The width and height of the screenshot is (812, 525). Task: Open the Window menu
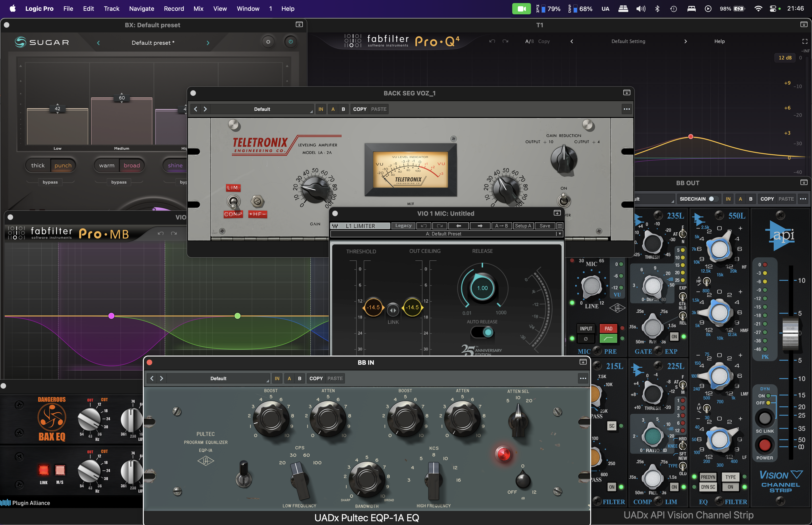click(248, 8)
